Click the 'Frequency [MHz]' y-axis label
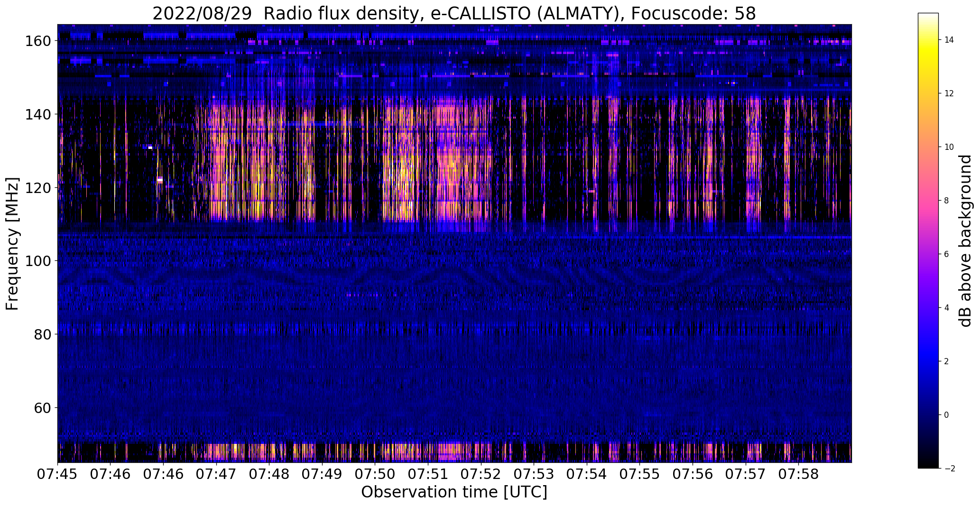 [x=12, y=244]
